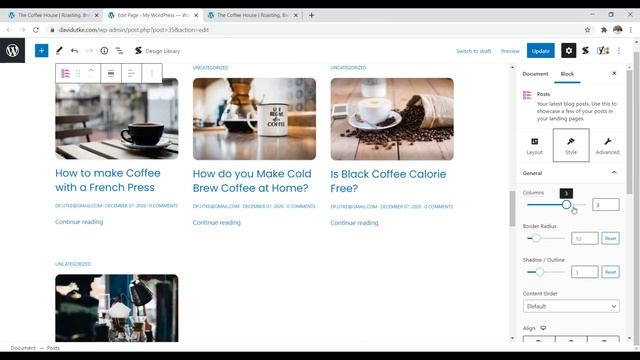Click Posts block type icon in block toolbar

[65, 73]
